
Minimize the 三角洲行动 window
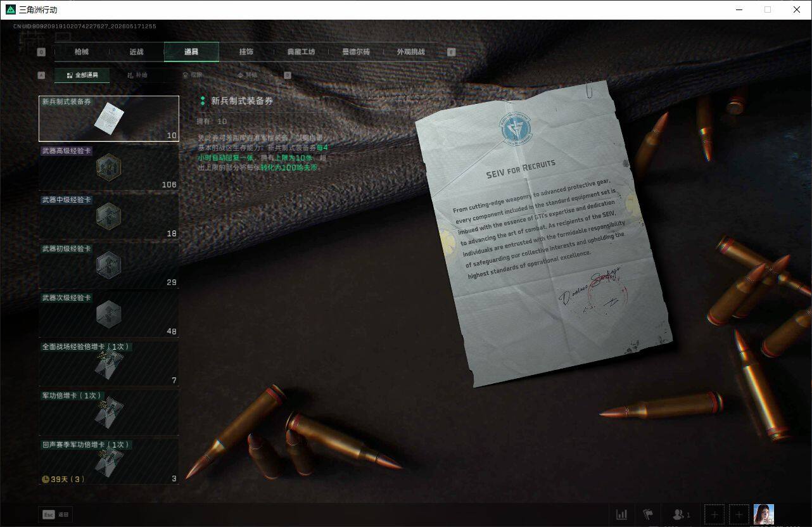click(x=740, y=10)
